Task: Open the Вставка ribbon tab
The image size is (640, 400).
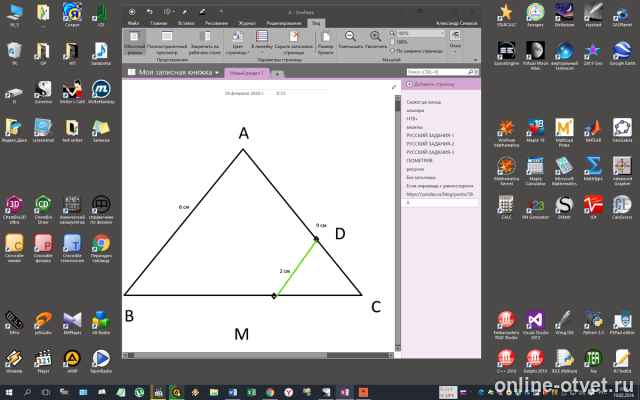Action: click(x=186, y=23)
